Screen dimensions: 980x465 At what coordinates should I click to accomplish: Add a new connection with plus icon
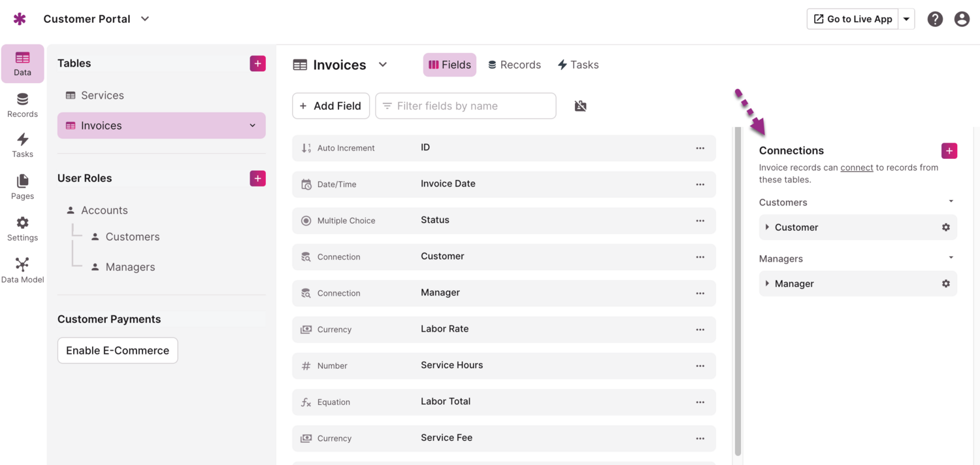[x=949, y=151]
